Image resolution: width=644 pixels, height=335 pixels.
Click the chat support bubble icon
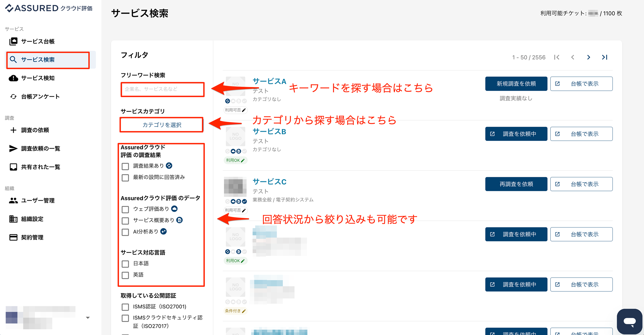click(629, 321)
